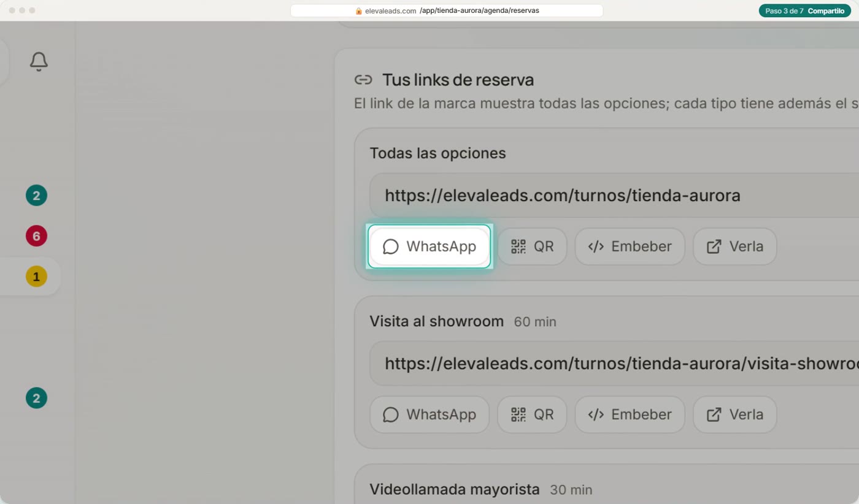
Task: Open Embeber for Todas las opciones link
Action: pos(630,246)
